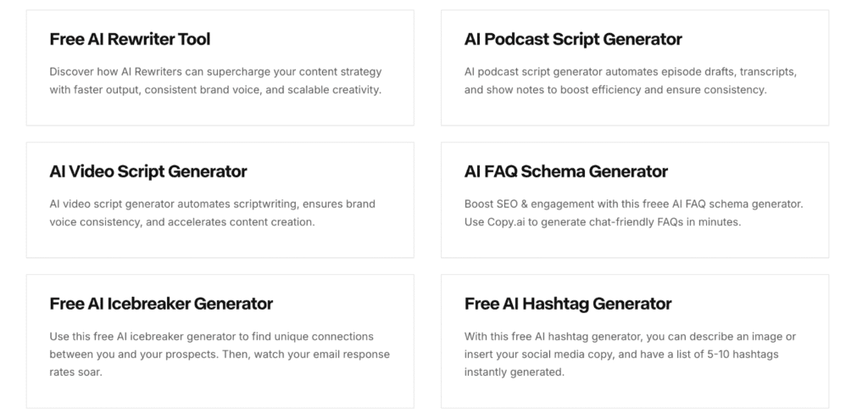This screenshot has width=868, height=419.
Task: Click the AI Podcast Script Generator title
Action: tap(573, 39)
